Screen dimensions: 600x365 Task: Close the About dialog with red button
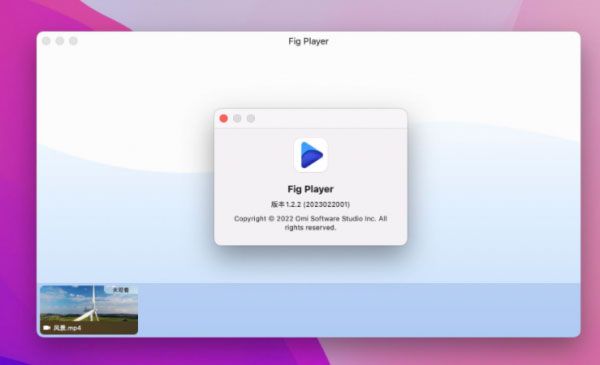[224, 119]
